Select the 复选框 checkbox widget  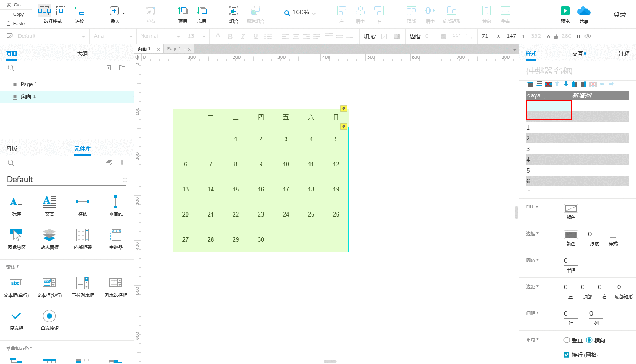point(16,320)
